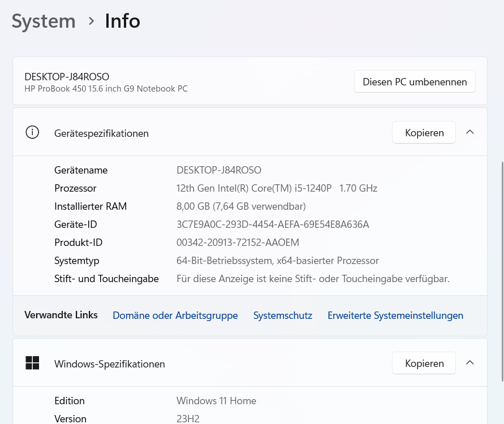The width and height of the screenshot is (504, 424).
Task: Click the Produkt-ID label
Action: tap(79, 243)
